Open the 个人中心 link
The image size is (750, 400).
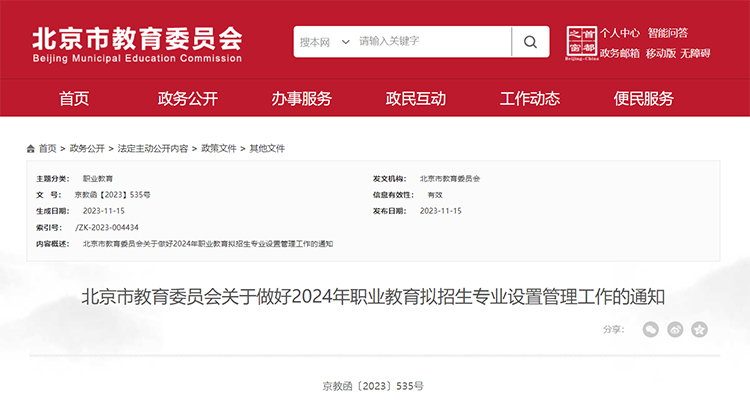[620, 33]
